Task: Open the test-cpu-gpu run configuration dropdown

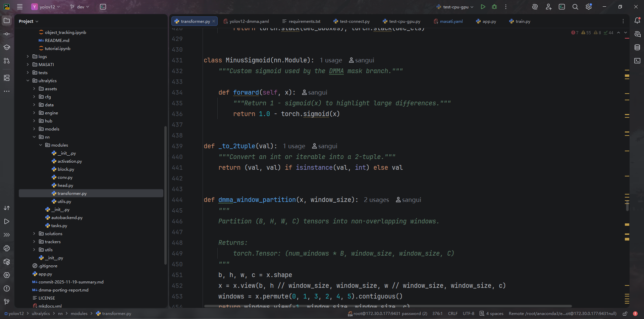Action: (455, 7)
